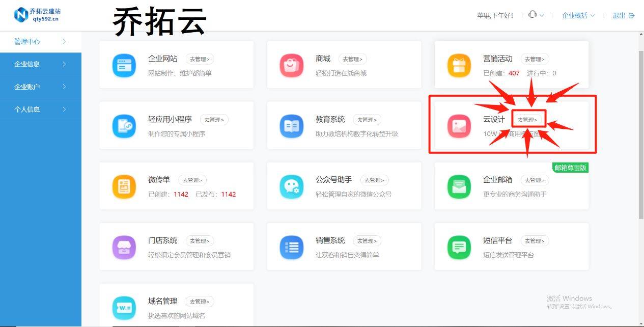The width and height of the screenshot is (644, 327).
Task: Click the 微传单 card title
Action: click(x=159, y=179)
